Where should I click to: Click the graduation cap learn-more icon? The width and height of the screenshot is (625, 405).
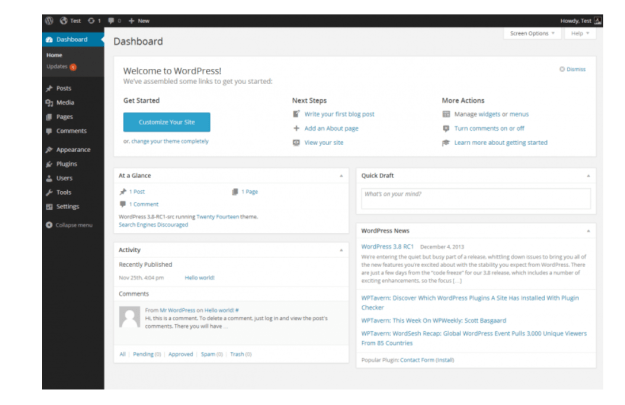tap(446, 143)
